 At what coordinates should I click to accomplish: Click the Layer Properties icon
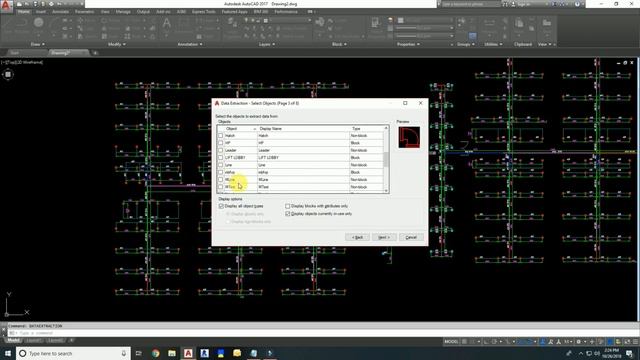click(x=231, y=23)
